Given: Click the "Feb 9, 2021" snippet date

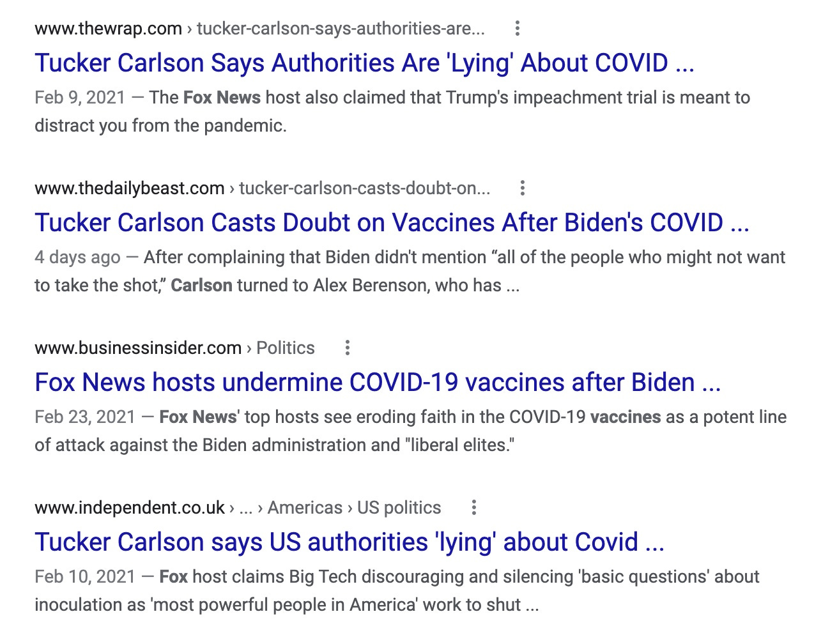Looking at the screenshot, I should pos(80,97).
